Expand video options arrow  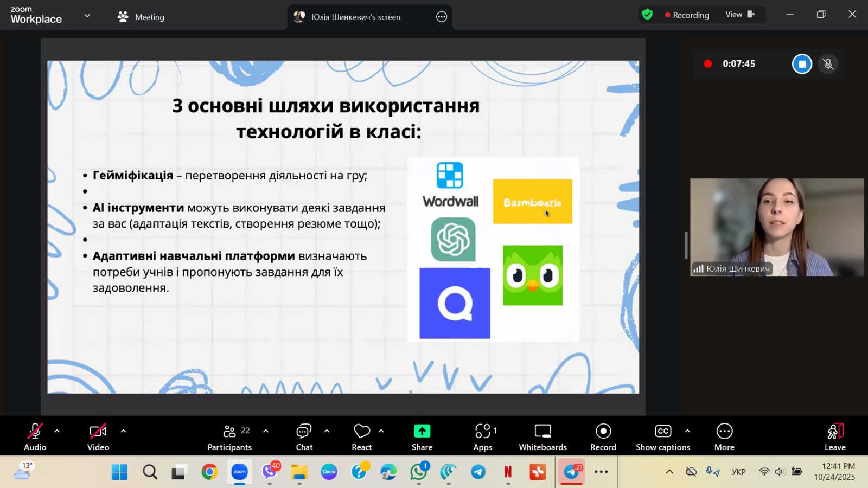coord(123,431)
